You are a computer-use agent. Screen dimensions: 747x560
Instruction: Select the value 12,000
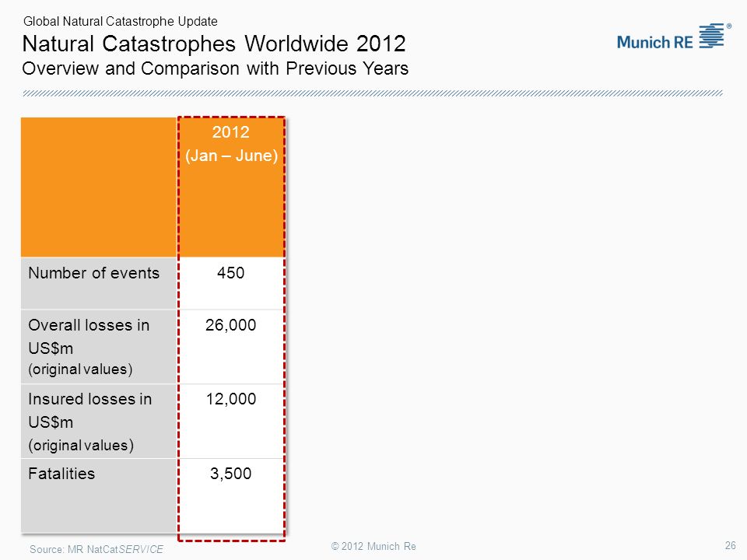(230, 399)
